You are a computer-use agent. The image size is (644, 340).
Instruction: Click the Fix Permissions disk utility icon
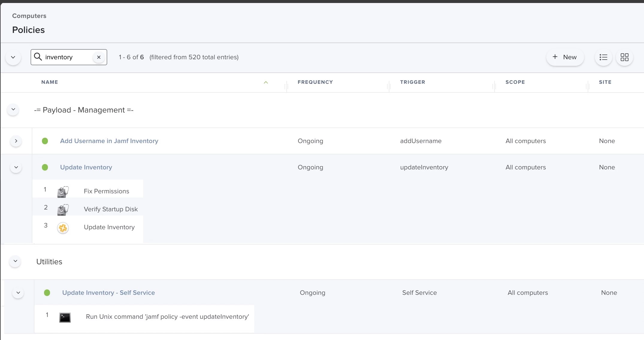[63, 192]
